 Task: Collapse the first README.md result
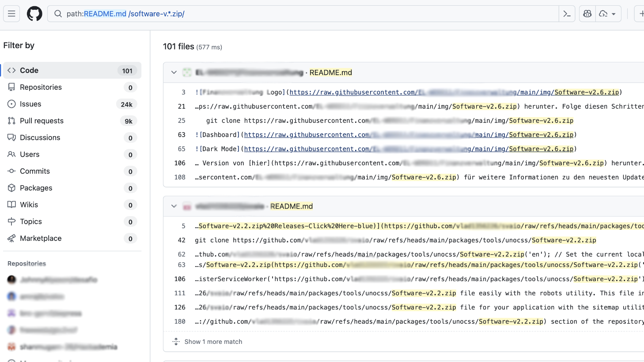[x=174, y=72]
